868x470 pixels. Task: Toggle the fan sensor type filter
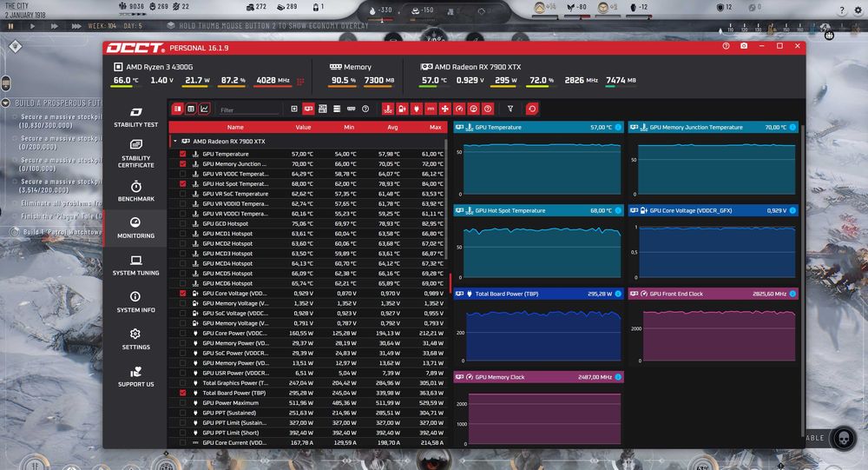click(445, 109)
